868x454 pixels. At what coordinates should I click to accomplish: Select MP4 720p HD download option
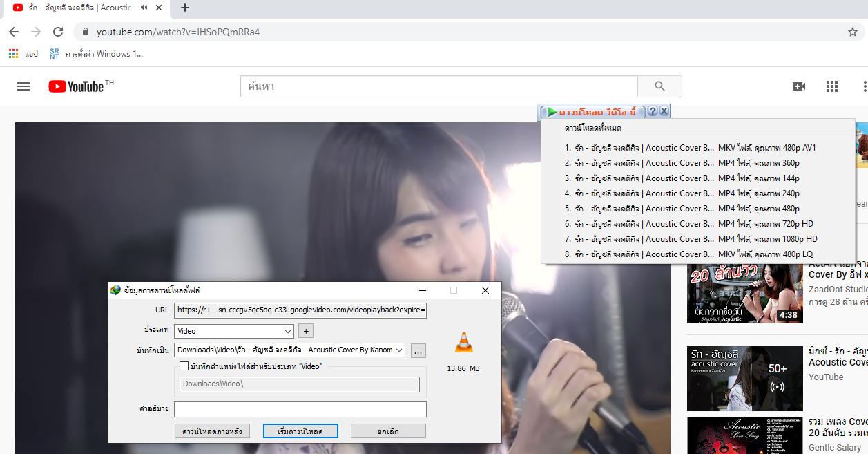[x=691, y=224]
